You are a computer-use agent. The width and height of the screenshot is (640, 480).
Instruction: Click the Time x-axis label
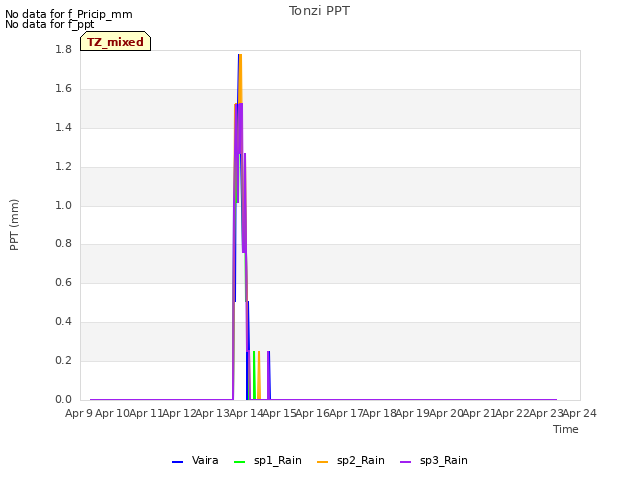tap(566, 429)
